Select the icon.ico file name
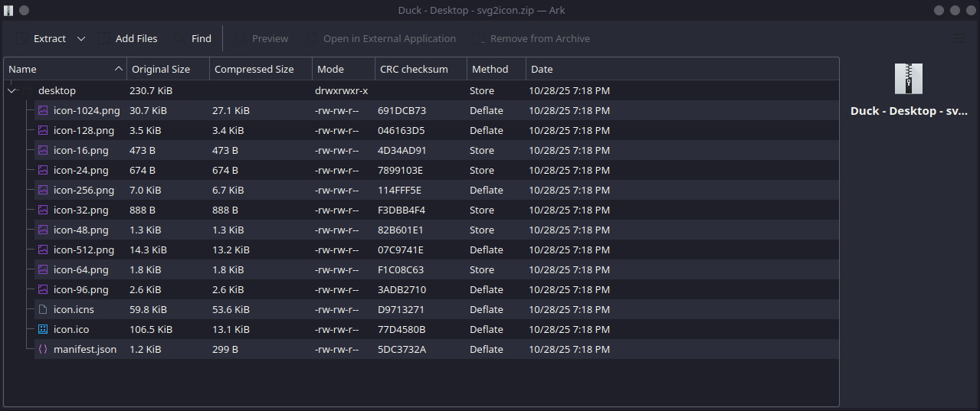This screenshot has height=411, width=980. [71, 329]
